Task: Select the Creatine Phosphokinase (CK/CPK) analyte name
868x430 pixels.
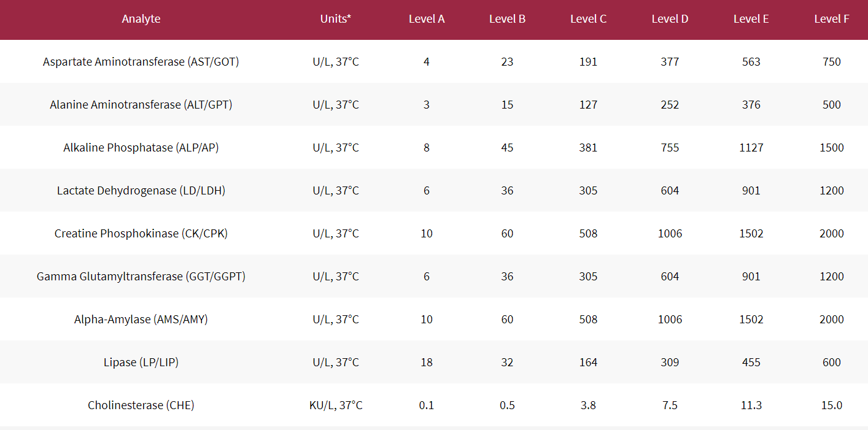Action: coord(141,234)
